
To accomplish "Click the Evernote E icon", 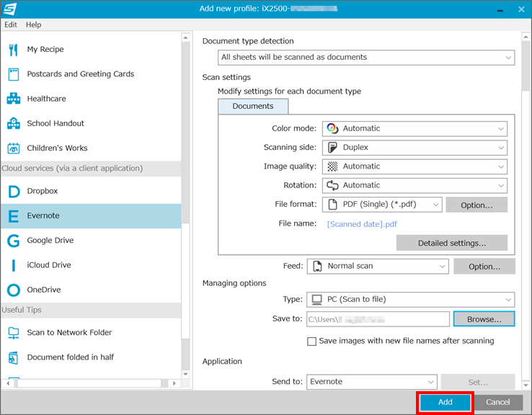I will [x=13, y=216].
